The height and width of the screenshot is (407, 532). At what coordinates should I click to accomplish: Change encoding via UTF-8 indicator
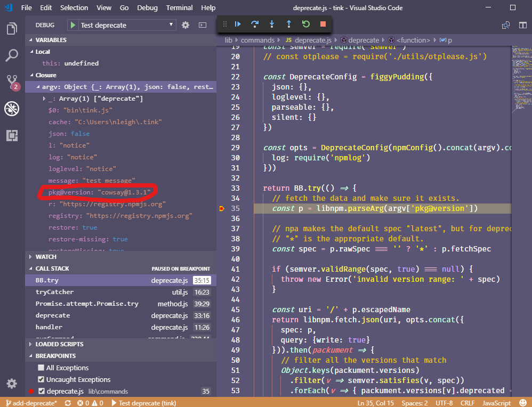point(444,403)
